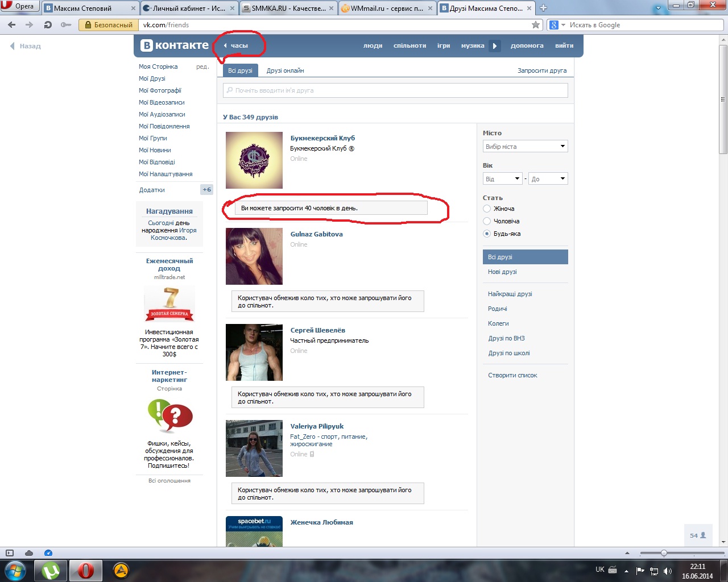
Task: Show hidden tray icons arrow
Action: (626, 571)
